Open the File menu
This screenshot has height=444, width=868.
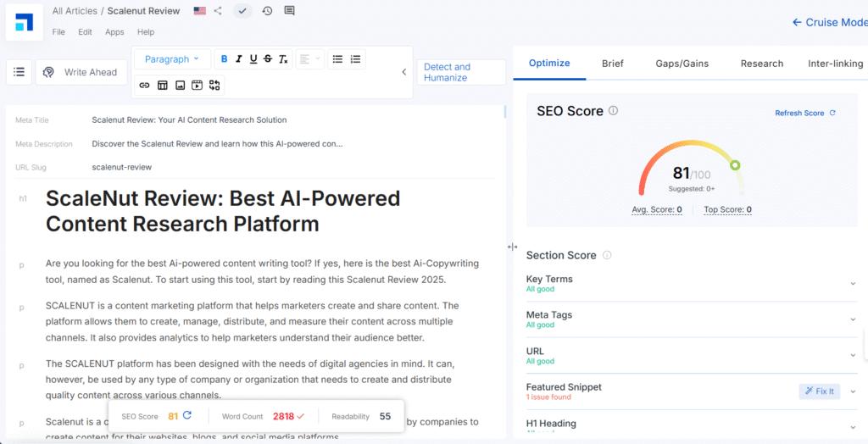[x=58, y=32]
